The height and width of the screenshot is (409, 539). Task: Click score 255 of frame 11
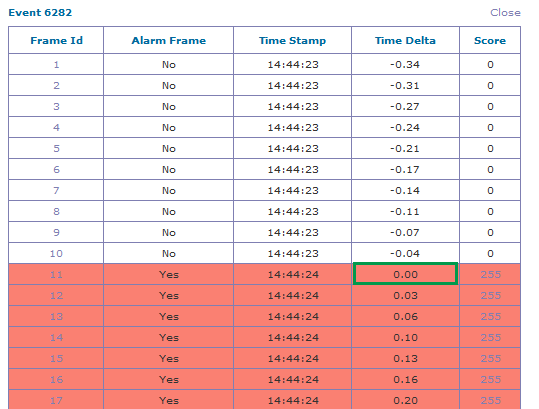491,275
